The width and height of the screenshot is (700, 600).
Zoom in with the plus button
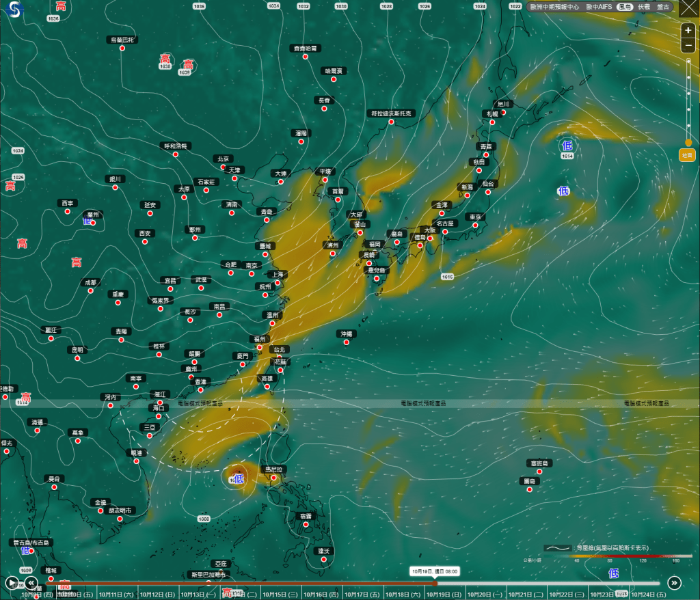coord(688,31)
